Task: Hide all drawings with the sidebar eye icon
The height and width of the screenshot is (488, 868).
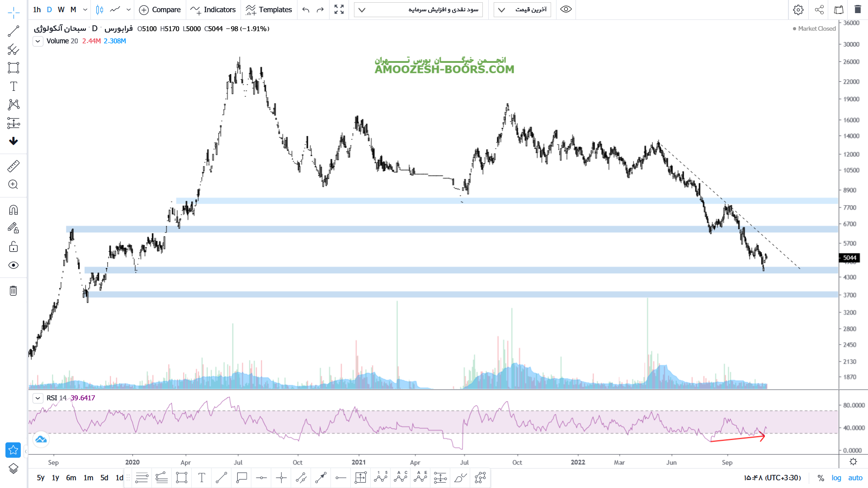Action: (x=14, y=265)
